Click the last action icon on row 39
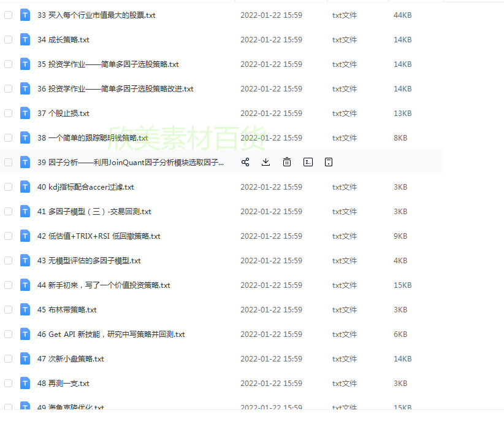504x421 pixels. (329, 162)
